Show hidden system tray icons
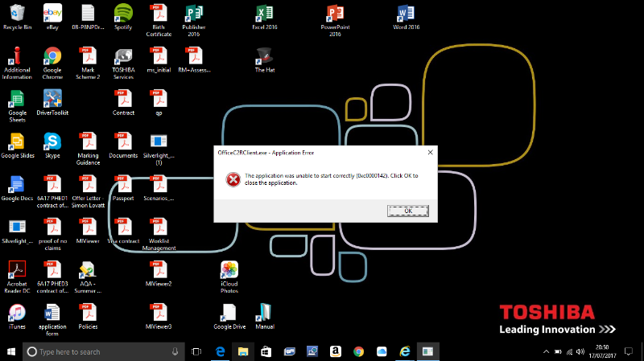The image size is (644, 361). (x=546, y=351)
